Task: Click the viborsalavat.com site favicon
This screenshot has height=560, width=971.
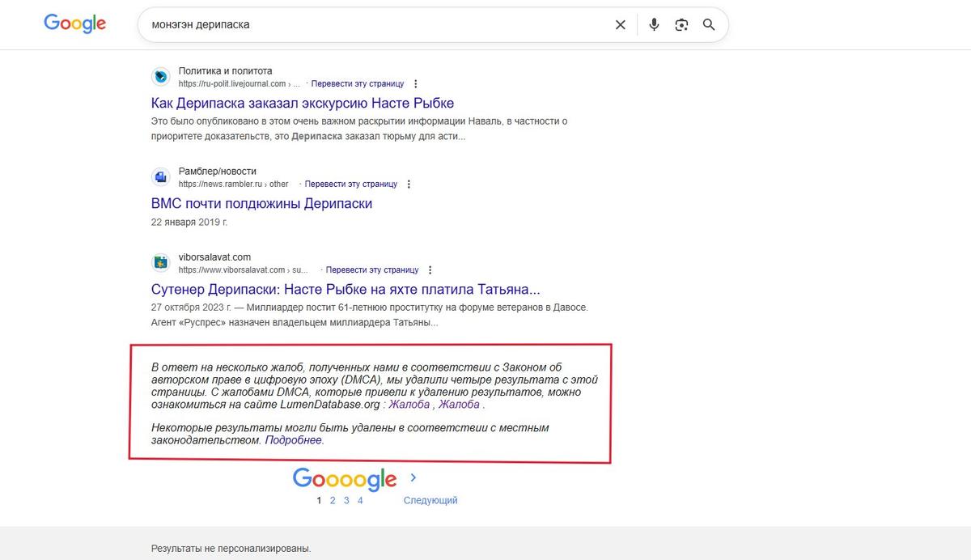Action: [160, 262]
